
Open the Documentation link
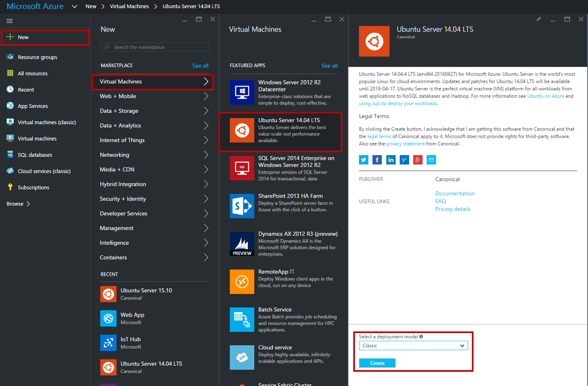click(x=455, y=193)
